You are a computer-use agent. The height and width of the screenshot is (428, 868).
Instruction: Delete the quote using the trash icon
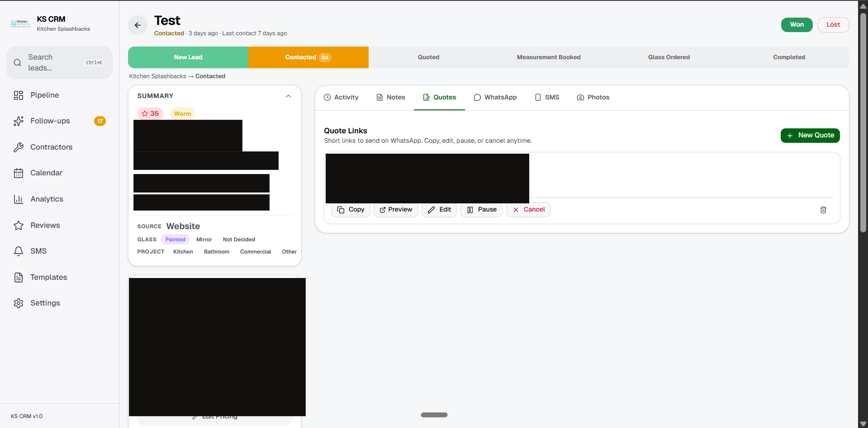[823, 210]
